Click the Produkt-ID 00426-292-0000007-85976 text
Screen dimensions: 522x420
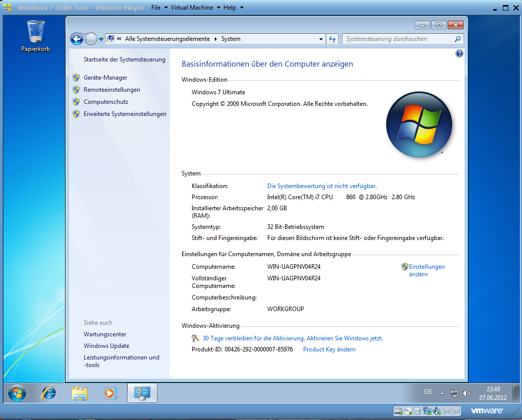(x=243, y=349)
